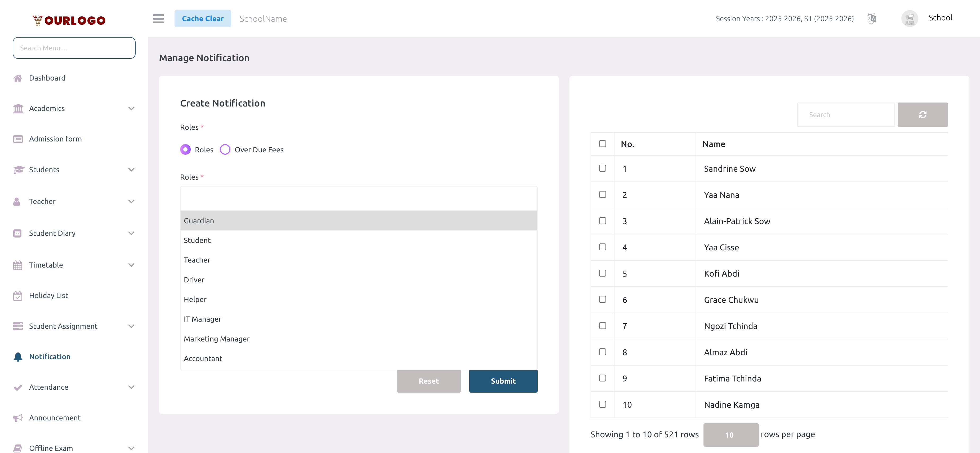The image size is (980, 453).
Task: Click the Cache Clear button
Action: point(203,18)
